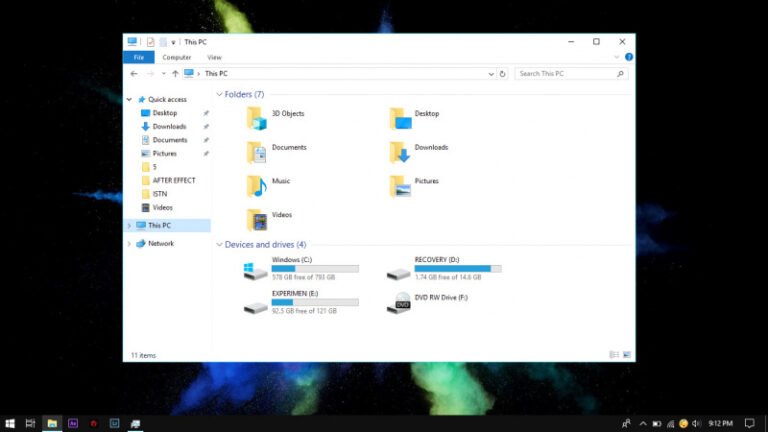
Task: Open Adobe After Effects from the taskbar
Action: click(x=73, y=423)
